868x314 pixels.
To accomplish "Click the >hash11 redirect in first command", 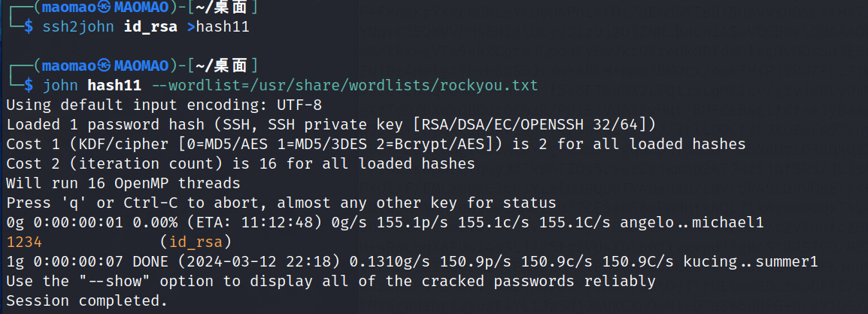I will coord(217,27).
